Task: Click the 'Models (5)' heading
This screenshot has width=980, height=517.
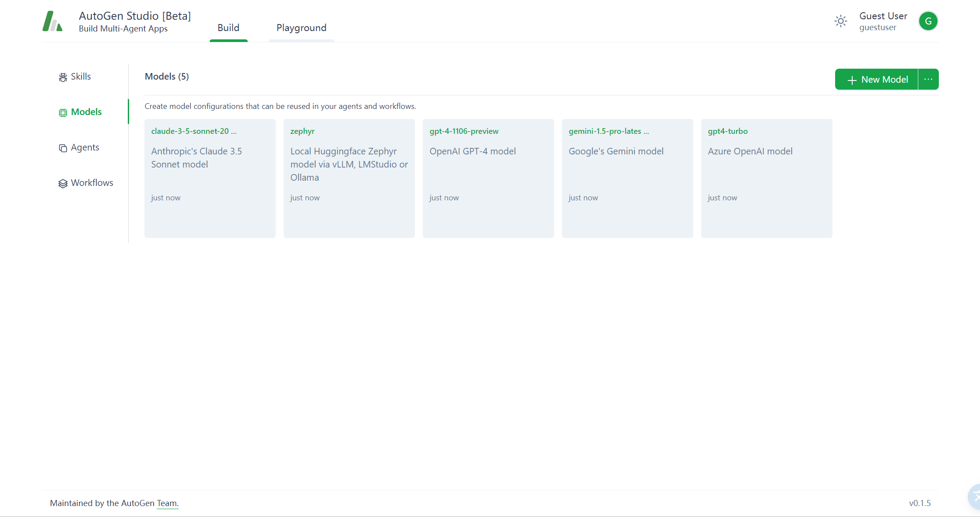Action: (x=167, y=77)
